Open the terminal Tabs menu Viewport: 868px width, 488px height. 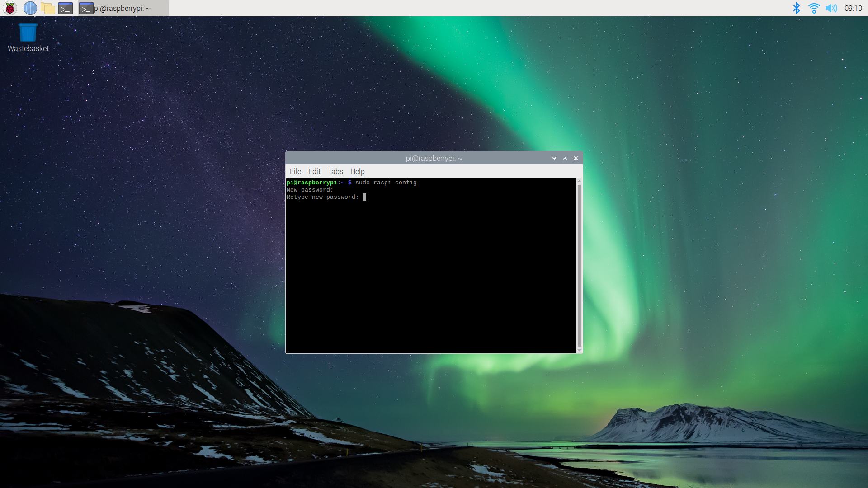tap(335, 171)
